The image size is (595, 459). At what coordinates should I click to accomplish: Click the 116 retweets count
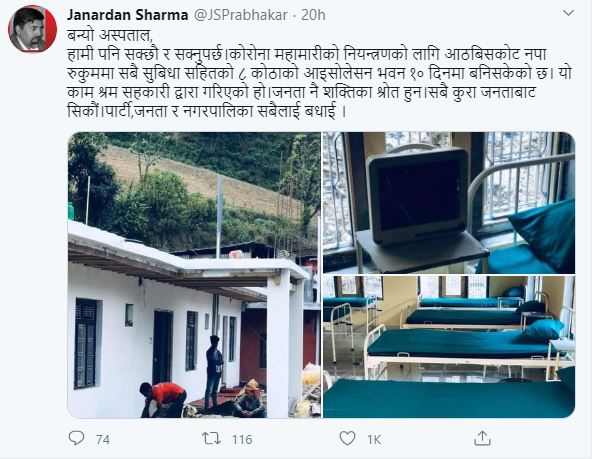click(x=242, y=440)
